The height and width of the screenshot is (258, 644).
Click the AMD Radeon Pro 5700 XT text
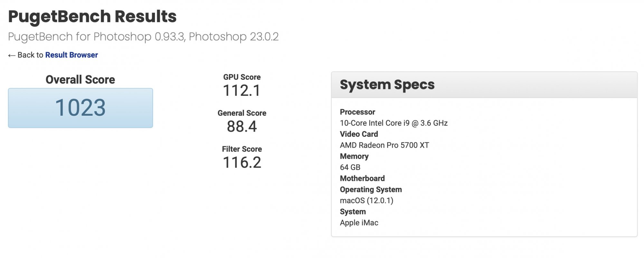(x=384, y=145)
